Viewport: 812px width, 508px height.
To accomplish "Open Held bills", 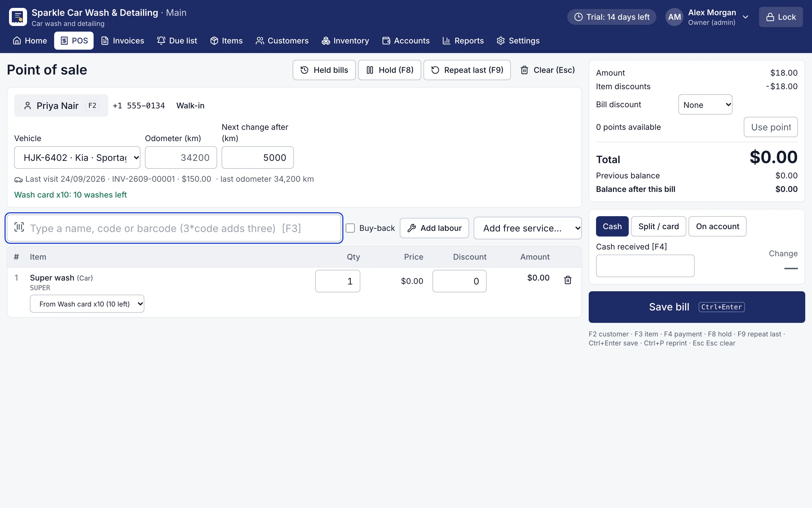I will pos(324,70).
